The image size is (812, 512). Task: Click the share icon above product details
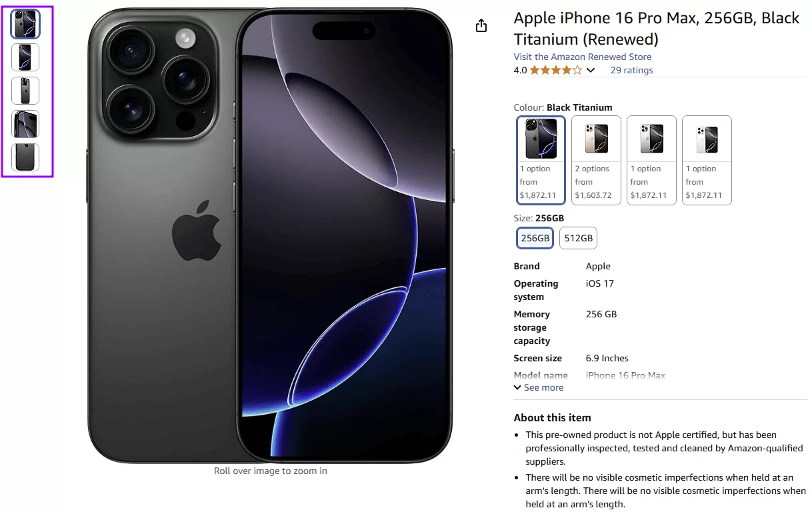[481, 26]
